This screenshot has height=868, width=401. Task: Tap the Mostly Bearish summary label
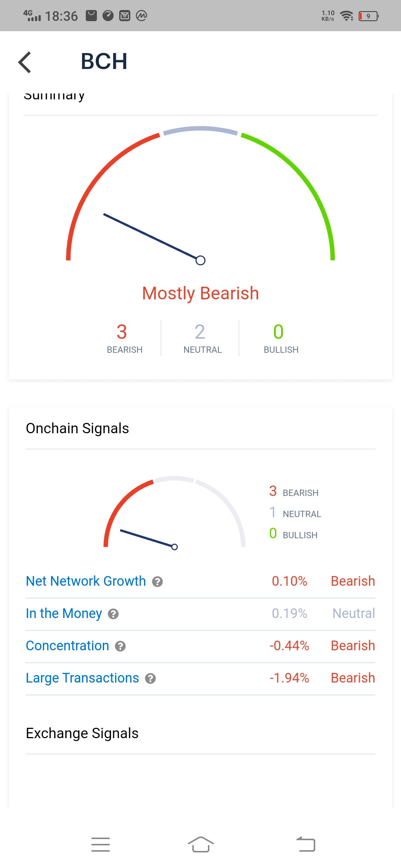point(200,293)
